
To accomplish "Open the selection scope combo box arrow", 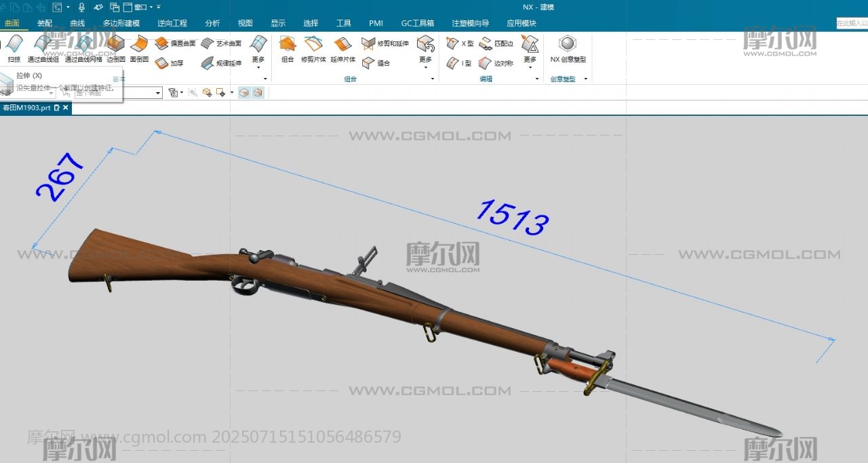I will pyautogui.click(x=158, y=92).
